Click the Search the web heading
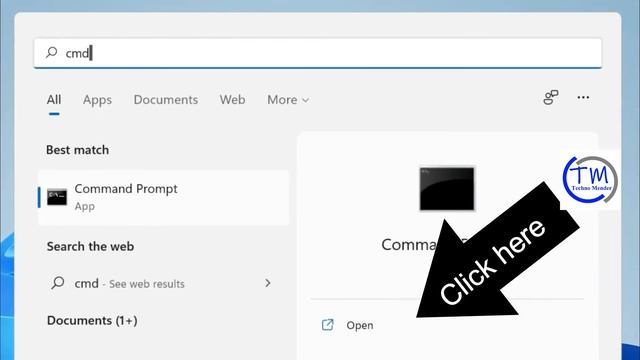Viewport: 640px width, 360px height. pyautogui.click(x=90, y=247)
